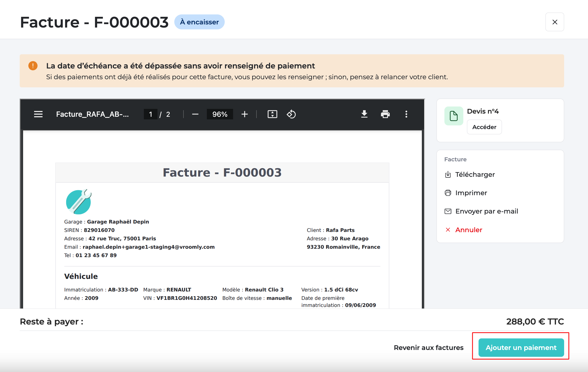Viewport: 588px width, 372px height.
Task: Rotate the PDF page counterclockwise
Action: (x=291, y=114)
